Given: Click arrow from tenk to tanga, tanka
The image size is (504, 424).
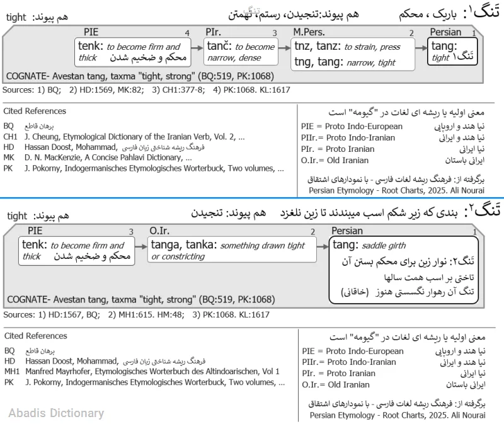Looking at the screenshot, I should [x=140, y=246].
